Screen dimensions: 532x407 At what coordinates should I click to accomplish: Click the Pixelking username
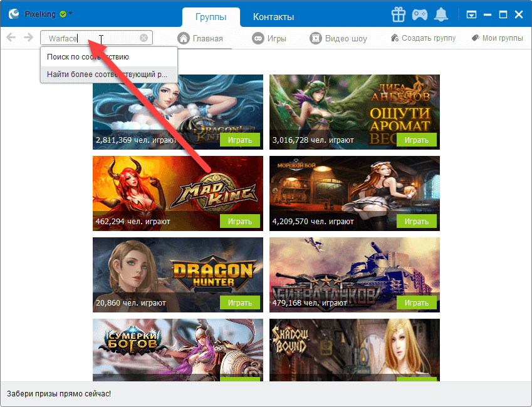coord(40,14)
